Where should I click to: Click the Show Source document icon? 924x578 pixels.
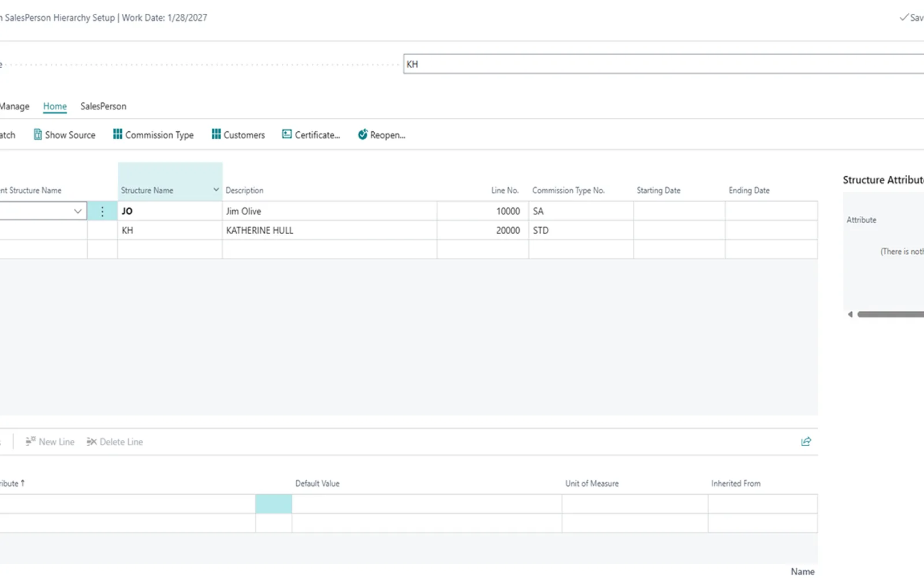(38, 135)
